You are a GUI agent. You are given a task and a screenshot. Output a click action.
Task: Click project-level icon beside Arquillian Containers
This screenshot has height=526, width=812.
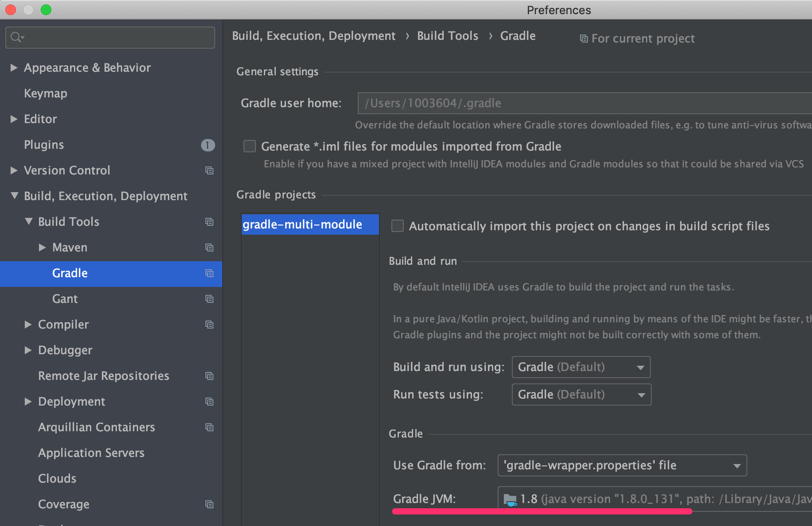pos(209,427)
